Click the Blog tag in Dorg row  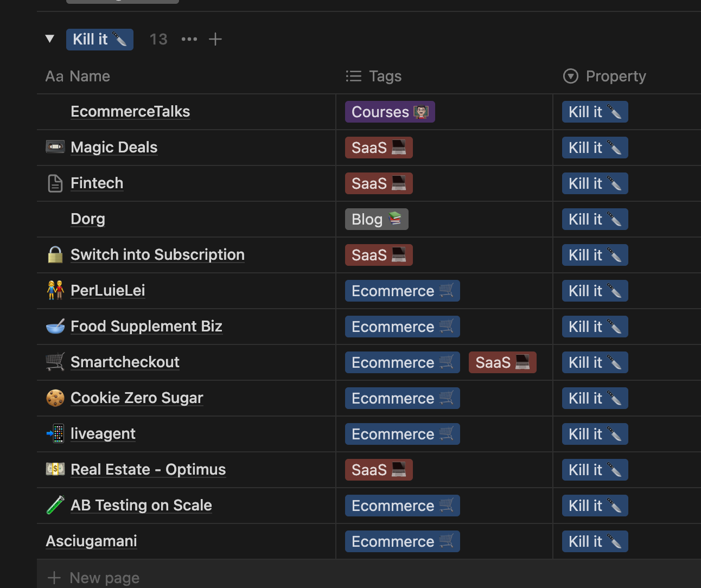[377, 219]
